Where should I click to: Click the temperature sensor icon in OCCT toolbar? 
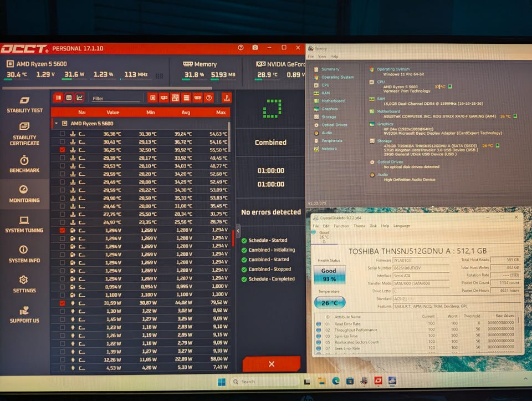227,98
